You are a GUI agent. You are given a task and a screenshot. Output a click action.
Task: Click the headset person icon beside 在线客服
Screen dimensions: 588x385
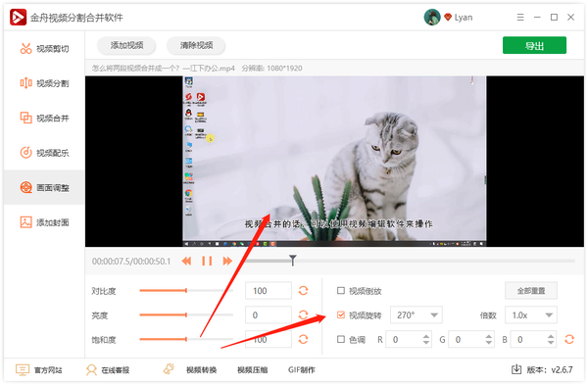(91, 370)
